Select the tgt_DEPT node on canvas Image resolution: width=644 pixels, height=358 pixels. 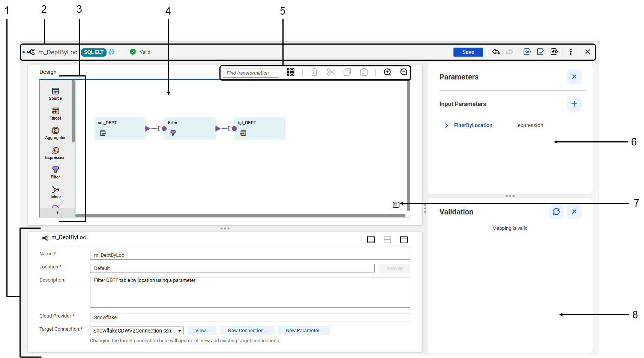260,129
